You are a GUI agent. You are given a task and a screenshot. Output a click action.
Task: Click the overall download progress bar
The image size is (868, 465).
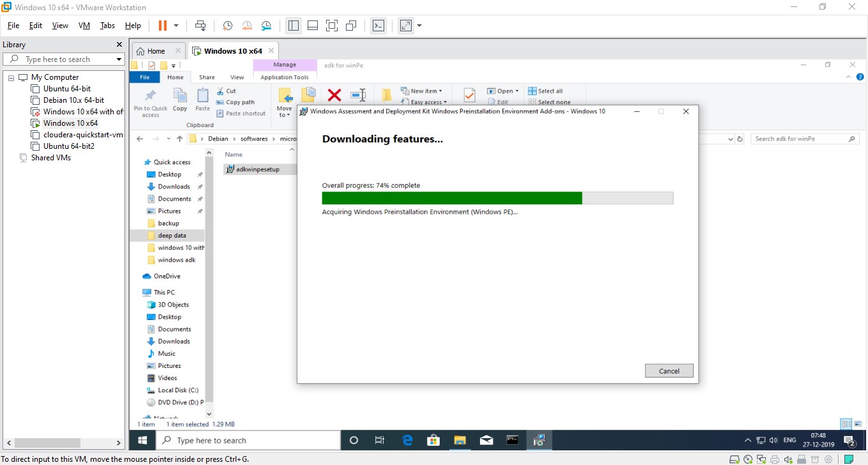click(x=497, y=198)
